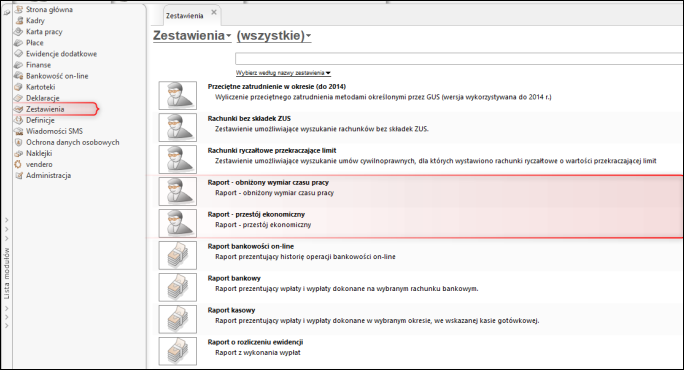Select Finanse in module list

pyautogui.click(x=38, y=65)
